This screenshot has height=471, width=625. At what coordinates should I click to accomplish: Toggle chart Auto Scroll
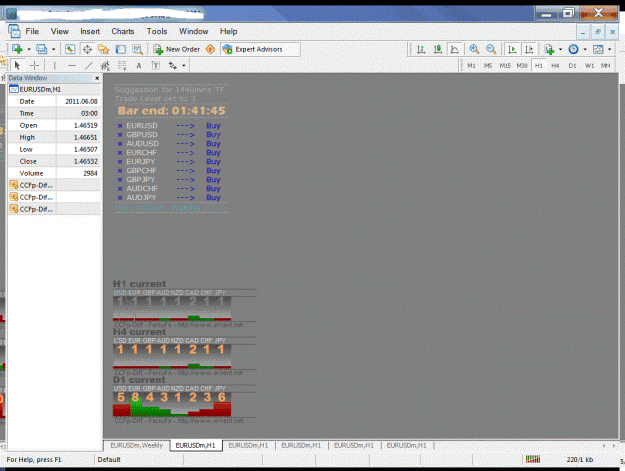coord(512,49)
